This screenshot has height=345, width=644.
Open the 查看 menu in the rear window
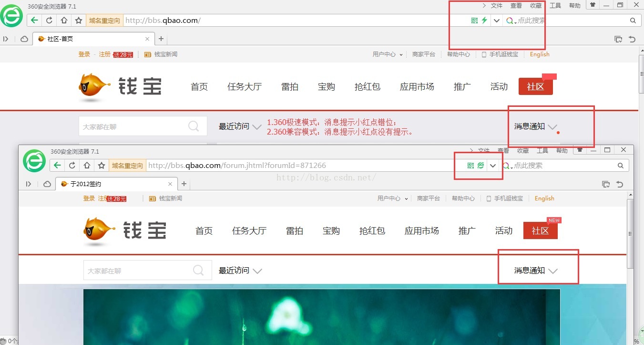pyautogui.click(x=516, y=6)
